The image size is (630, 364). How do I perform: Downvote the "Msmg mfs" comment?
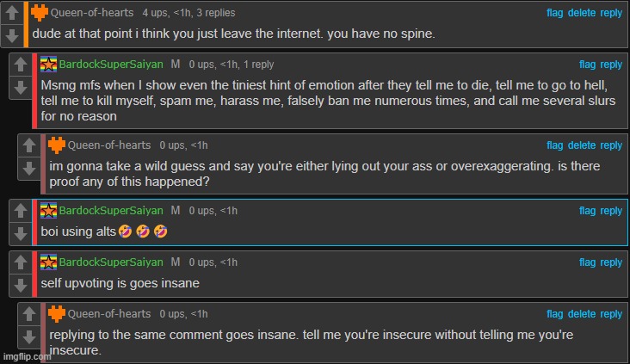click(x=21, y=88)
